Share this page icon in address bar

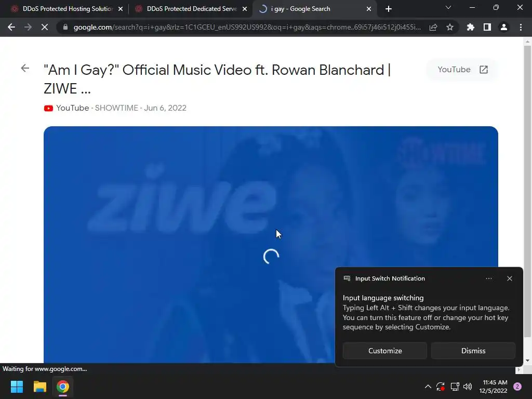point(433,27)
